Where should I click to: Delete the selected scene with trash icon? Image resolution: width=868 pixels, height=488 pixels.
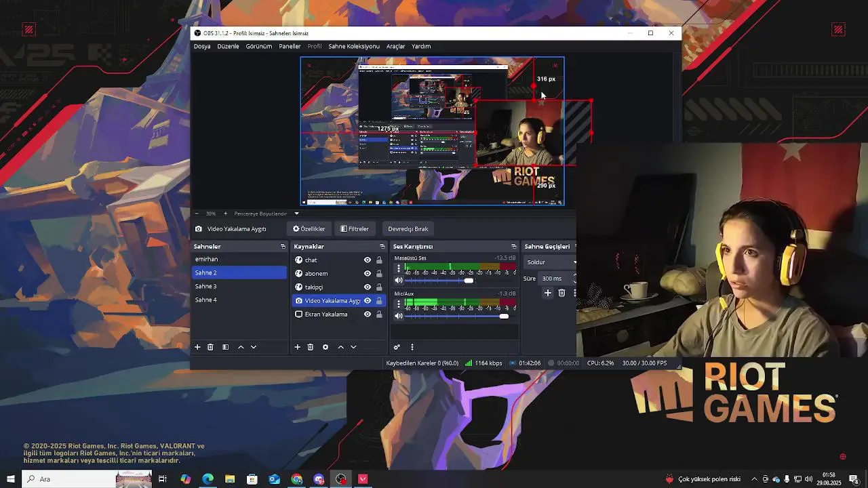coord(210,347)
